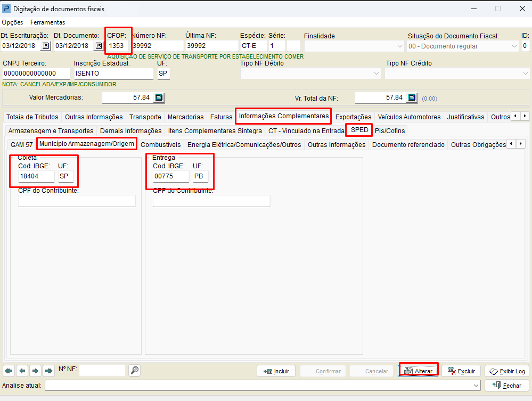Open the Ferramentas menu
This screenshot has width=532, height=401.
(47, 22)
